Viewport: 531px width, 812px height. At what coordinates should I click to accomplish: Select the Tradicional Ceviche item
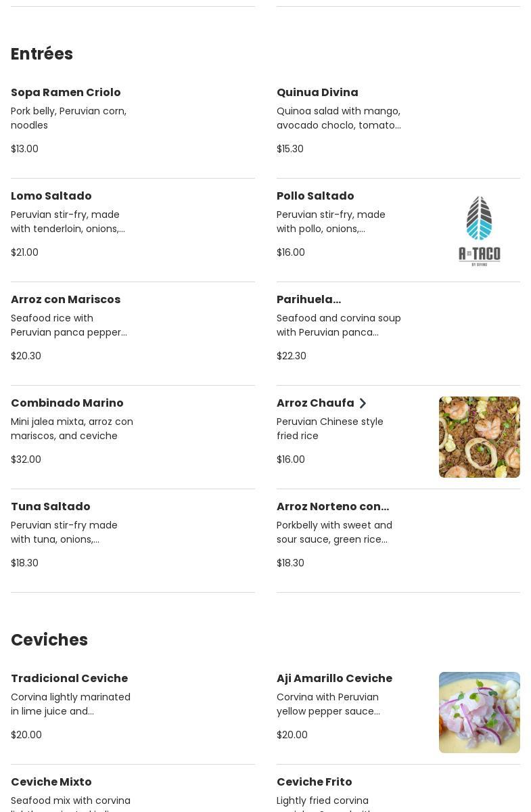pos(69,679)
